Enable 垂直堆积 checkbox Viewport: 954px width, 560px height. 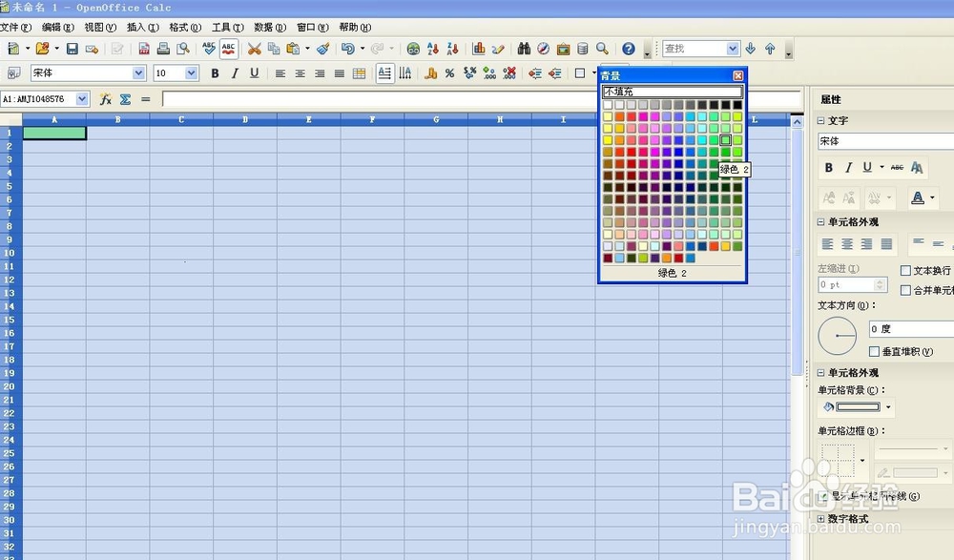pyautogui.click(x=874, y=351)
